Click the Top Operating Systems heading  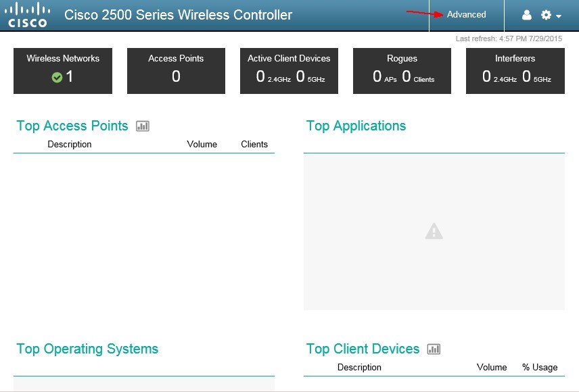tap(87, 349)
